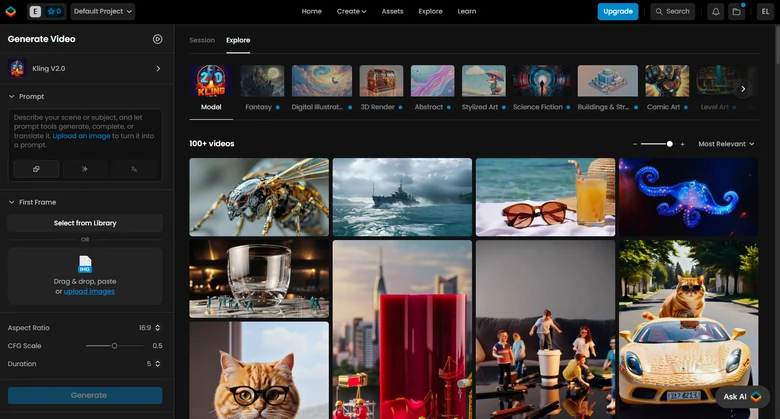Open the Aspect Ratio 16:9 selector
Viewport: 780px width, 419px height.
[x=149, y=328]
